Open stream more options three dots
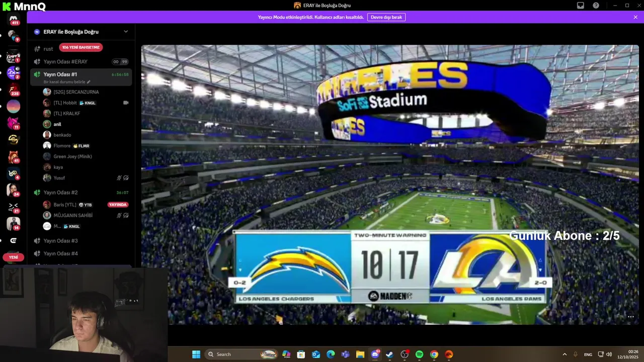This screenshot has height=362, width=644. pos(630,317)
